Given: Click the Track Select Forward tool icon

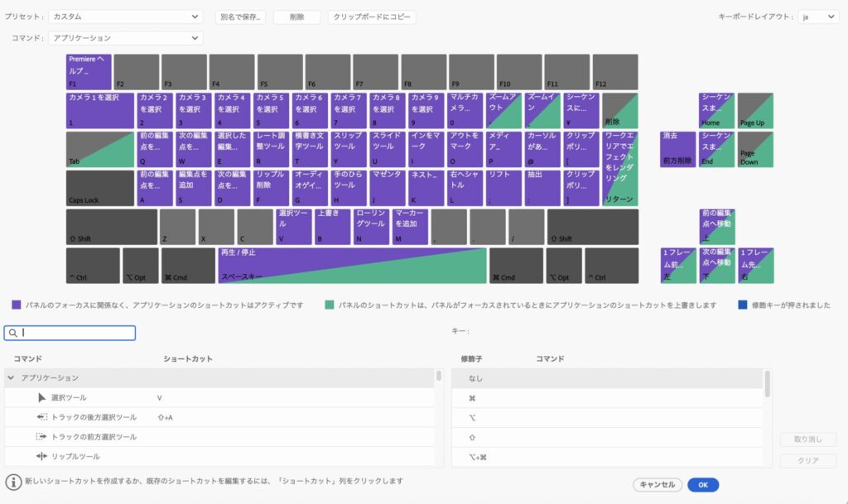Looking at the screenshot, I should (x=41, y=436).
